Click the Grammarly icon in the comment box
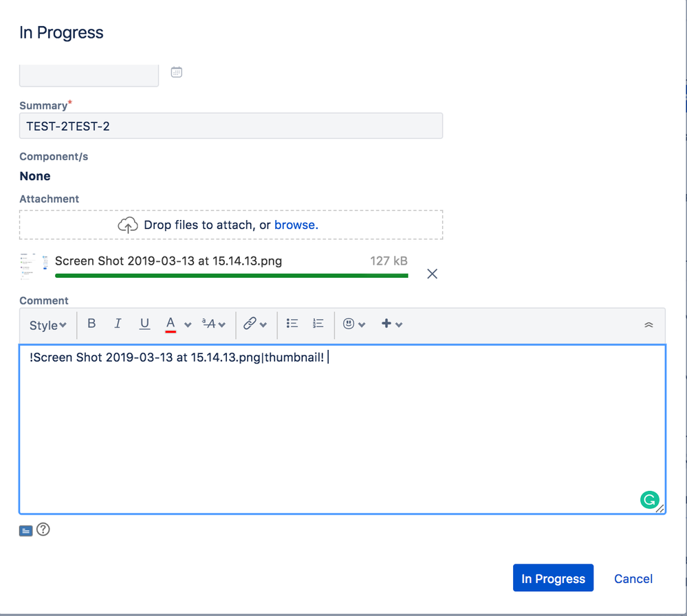Image resolution: width=687 pixels, height=616 pixels. (649, 500)
